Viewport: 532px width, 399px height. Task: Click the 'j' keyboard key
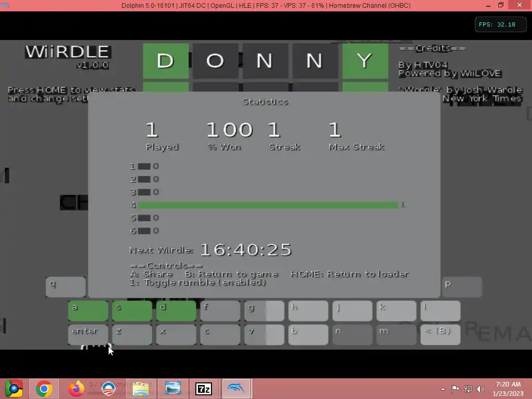pyautogui.click(x=353, y=311)
